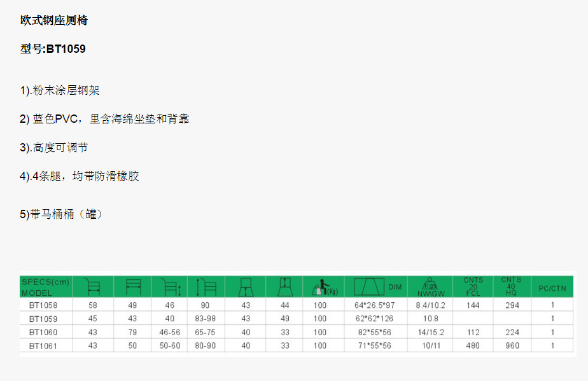Select the BT1061 model row label
This screenshot has width=588, height=381.
coord(43,345)
